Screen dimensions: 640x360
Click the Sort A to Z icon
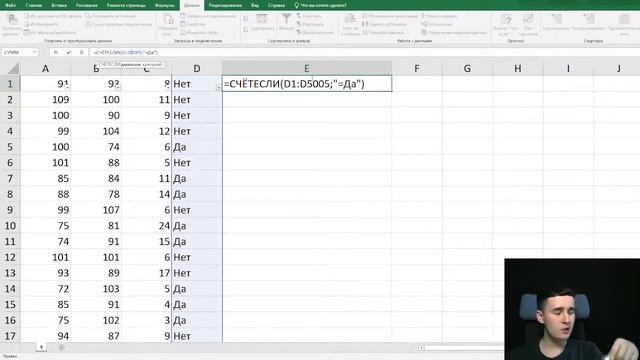[x=246, y=19]
